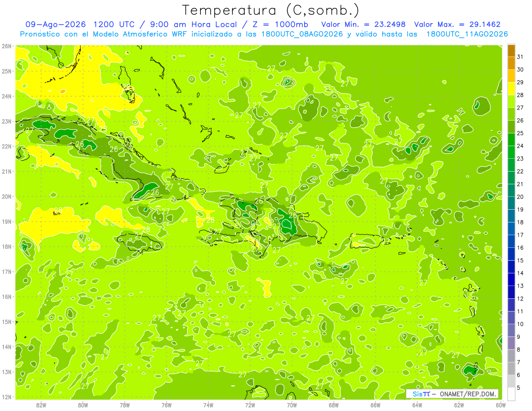Image resolution: width=532 pixels, height=411 pixels.
Task: Click the "74W" longitude axis label
Action: (x=208, y=405)
